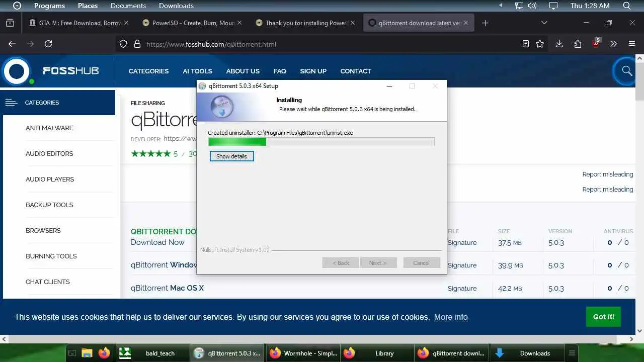Click the volume speaker tray icon
Screen dimensions: 644x362
tap(532, 6)
